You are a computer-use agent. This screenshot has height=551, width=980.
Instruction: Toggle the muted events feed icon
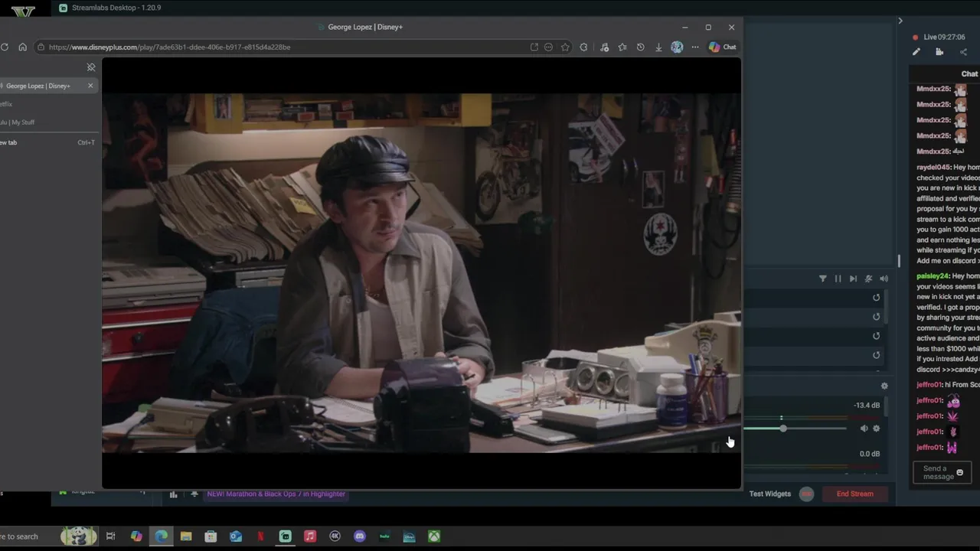coord(868,279)
